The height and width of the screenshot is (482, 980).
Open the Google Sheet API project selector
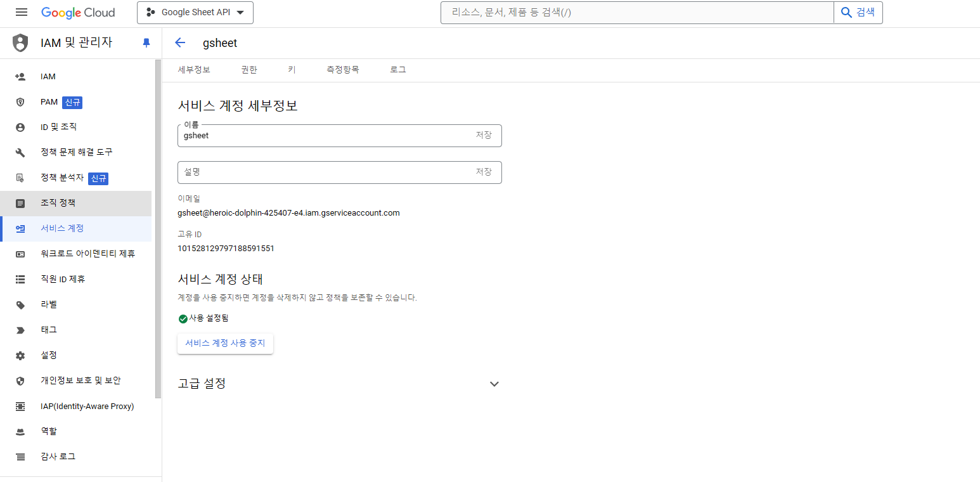tap(195, 13)
